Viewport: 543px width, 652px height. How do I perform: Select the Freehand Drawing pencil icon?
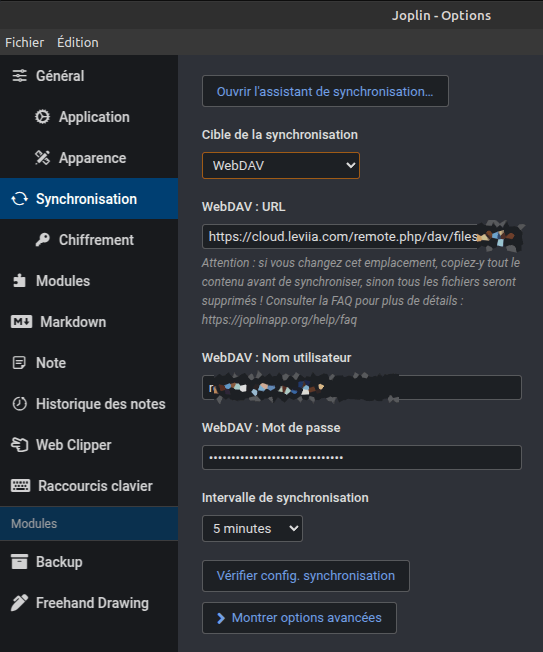(20, 603)
